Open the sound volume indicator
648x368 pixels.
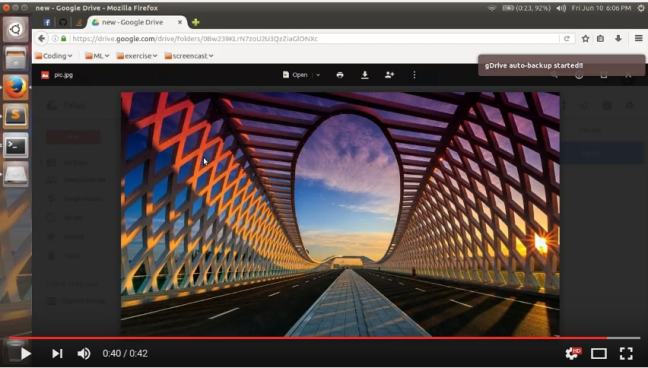[x=561, y=8]
